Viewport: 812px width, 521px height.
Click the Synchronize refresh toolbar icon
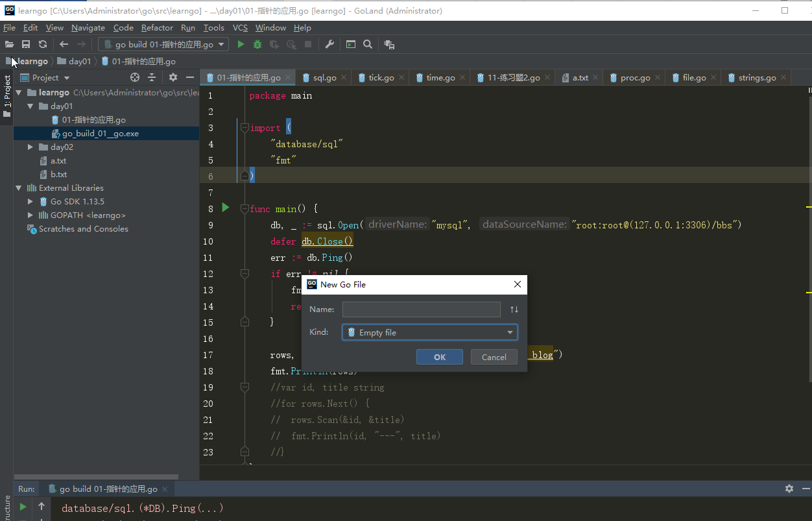click(x=43, y=44)
